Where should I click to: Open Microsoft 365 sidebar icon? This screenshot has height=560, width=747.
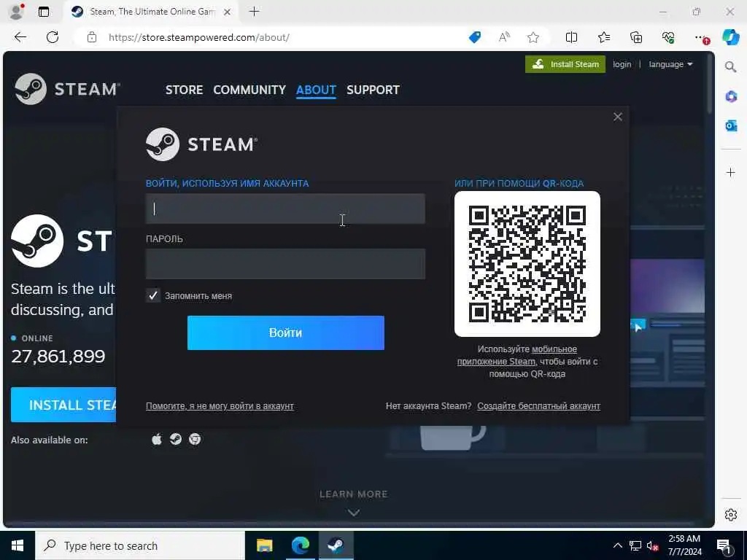(731, 96)
